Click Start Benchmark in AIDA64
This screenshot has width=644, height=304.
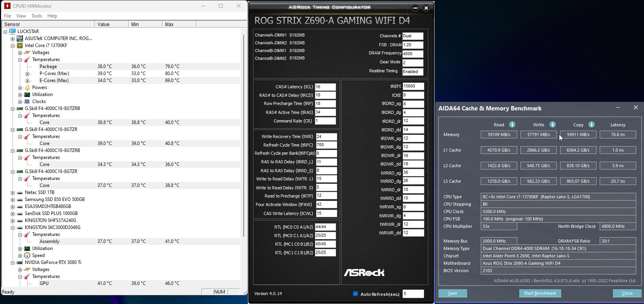tap(540, 293)
